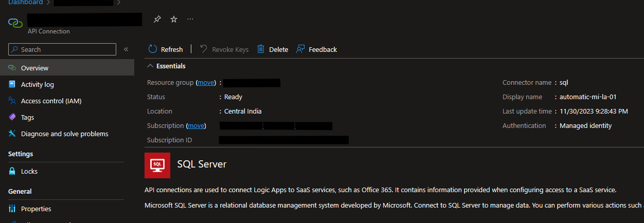Click the Activity log icon
The image size is (644, 223).
(x=12, y=84)
